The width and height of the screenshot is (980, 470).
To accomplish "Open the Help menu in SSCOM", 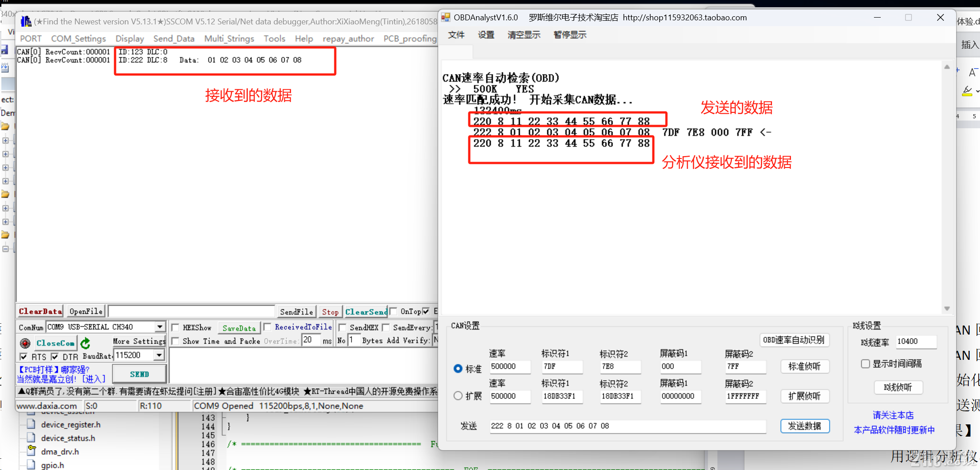I will 304,39.
